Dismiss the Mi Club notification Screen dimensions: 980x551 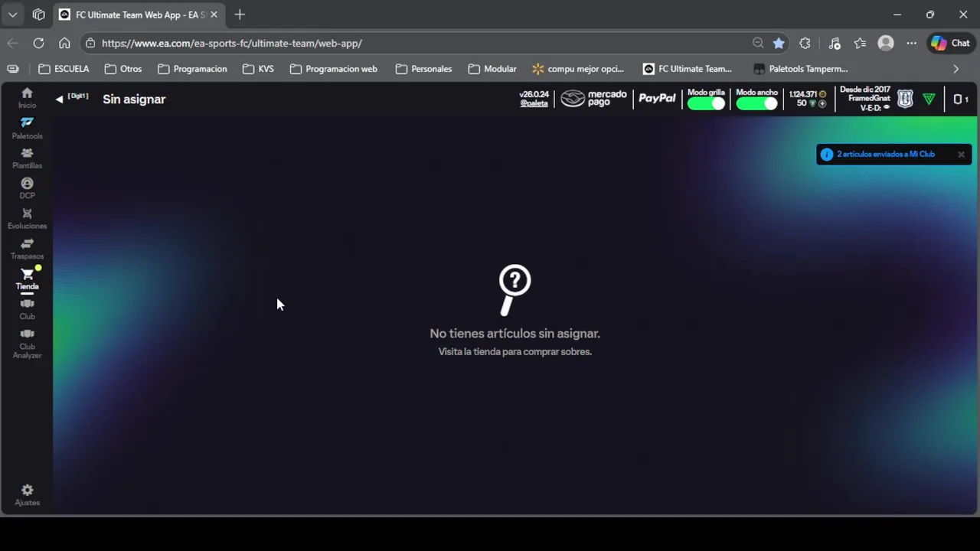[x=961, y=155]
